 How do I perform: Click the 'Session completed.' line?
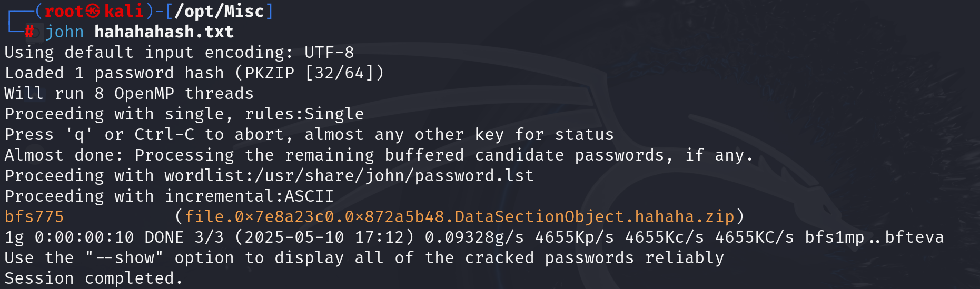pyautogui.click(x=94, y=278)
